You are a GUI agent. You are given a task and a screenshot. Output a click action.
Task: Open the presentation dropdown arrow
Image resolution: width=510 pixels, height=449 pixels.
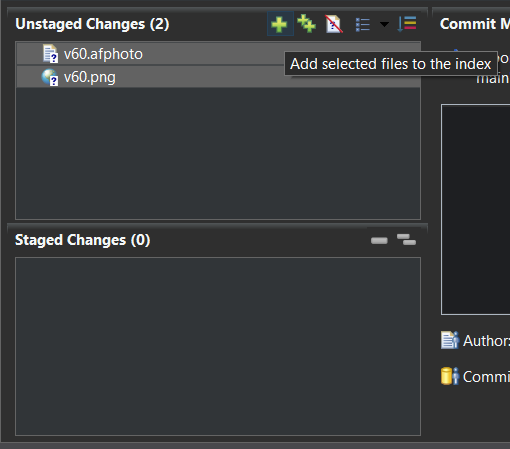pyautogui.click(x=384, y=24)
